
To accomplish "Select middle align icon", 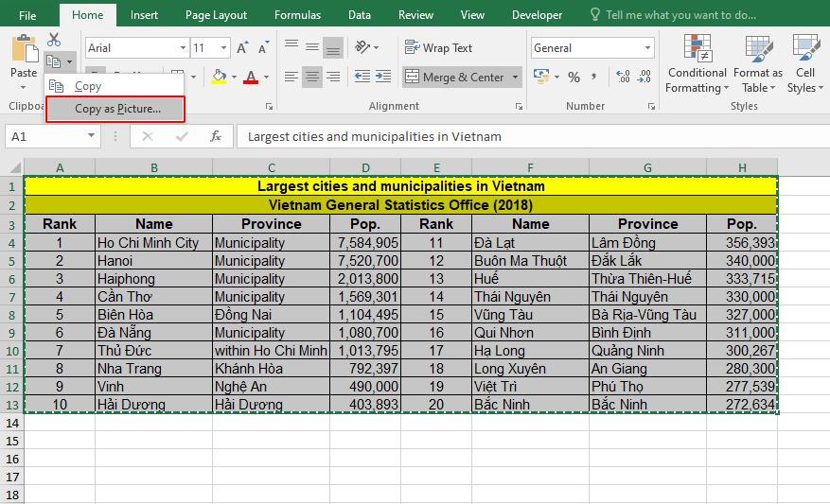I will pyautogui.click(x=312, y=47).
